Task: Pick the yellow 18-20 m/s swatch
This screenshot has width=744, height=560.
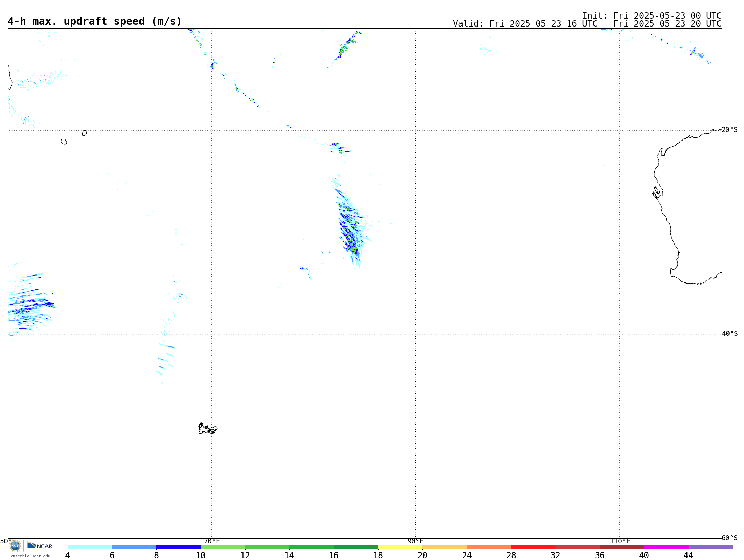Action: pos(400,547)
